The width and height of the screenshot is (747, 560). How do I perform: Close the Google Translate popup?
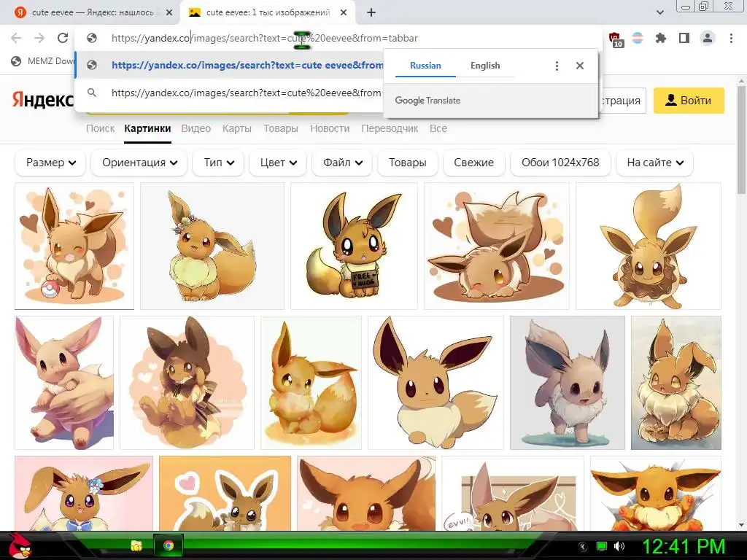coord(580,66)
